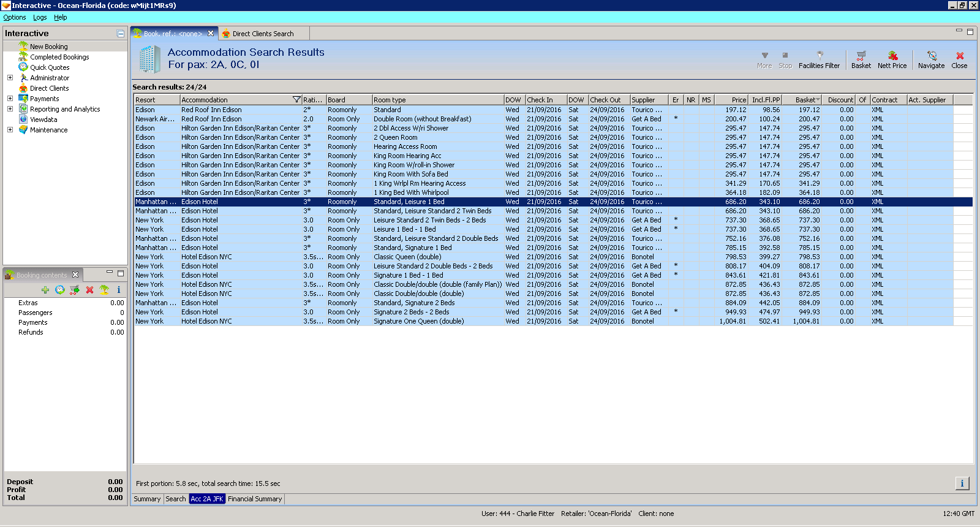Viewport: 980px width, 527px height.
Task: Click the info button at bottom right
Action: point(962,483)
